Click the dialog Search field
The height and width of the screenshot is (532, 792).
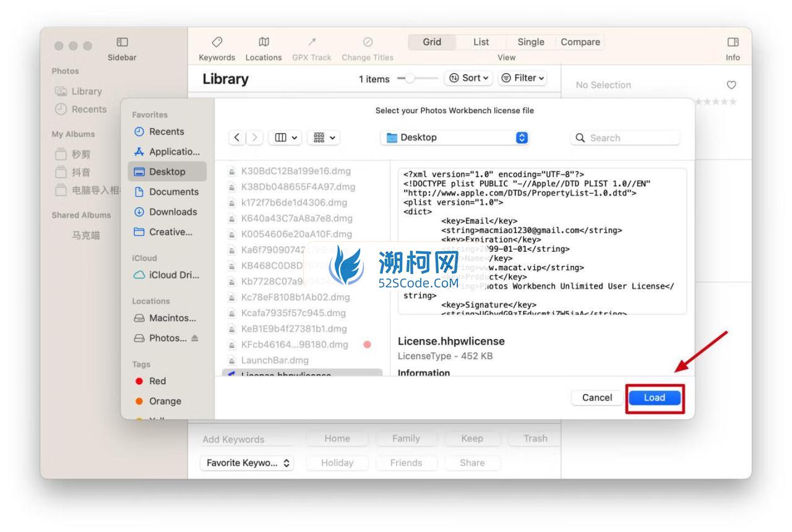(625, 138)
